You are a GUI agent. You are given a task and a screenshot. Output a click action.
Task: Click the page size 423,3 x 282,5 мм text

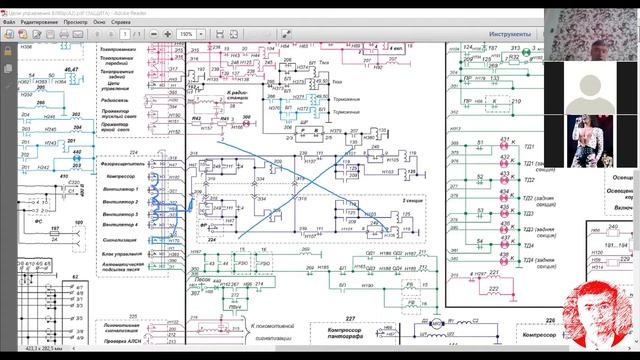44,349
